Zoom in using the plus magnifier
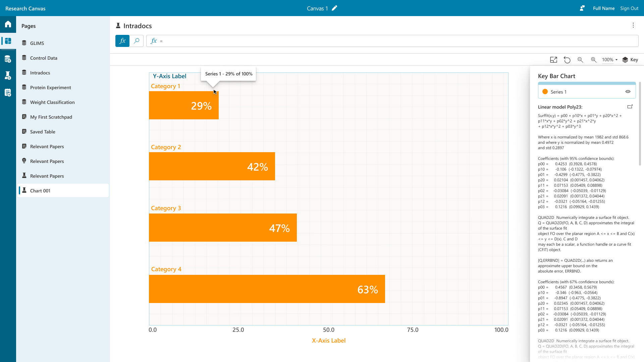The image size is (644, 362). pos(594,60)
